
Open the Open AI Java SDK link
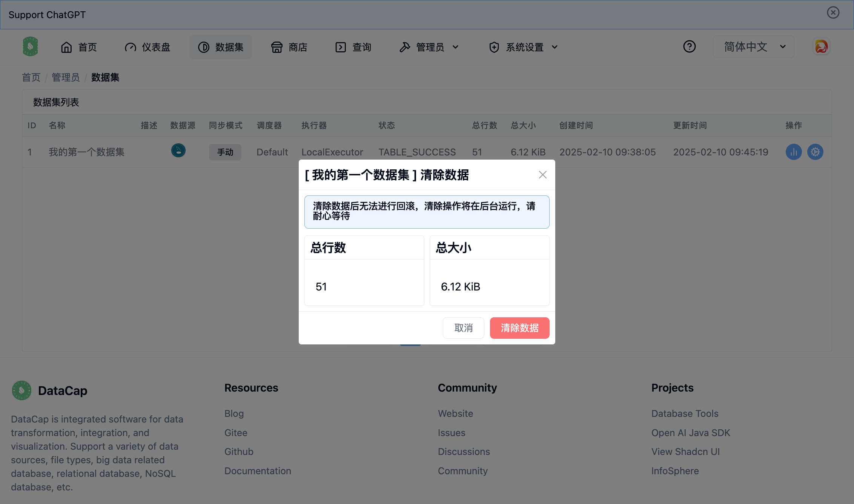[691, 433]
